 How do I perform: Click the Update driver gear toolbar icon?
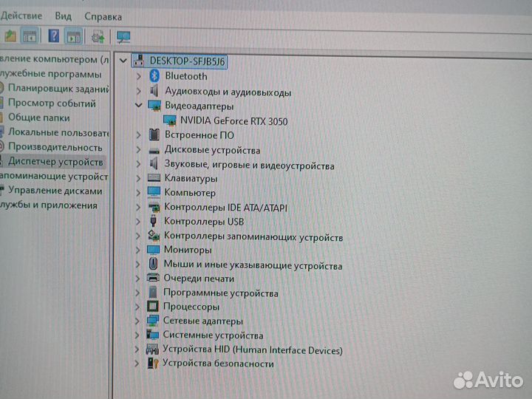click(x=98, y=36)
